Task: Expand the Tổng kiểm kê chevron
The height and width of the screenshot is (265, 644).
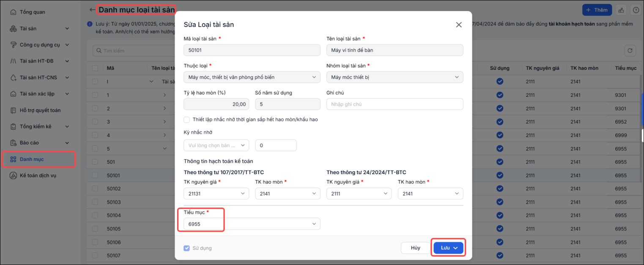Action: click(67, 126)
